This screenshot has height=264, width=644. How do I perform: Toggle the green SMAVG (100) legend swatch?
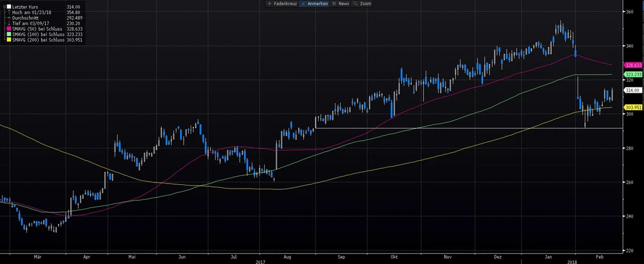point(8,35)
